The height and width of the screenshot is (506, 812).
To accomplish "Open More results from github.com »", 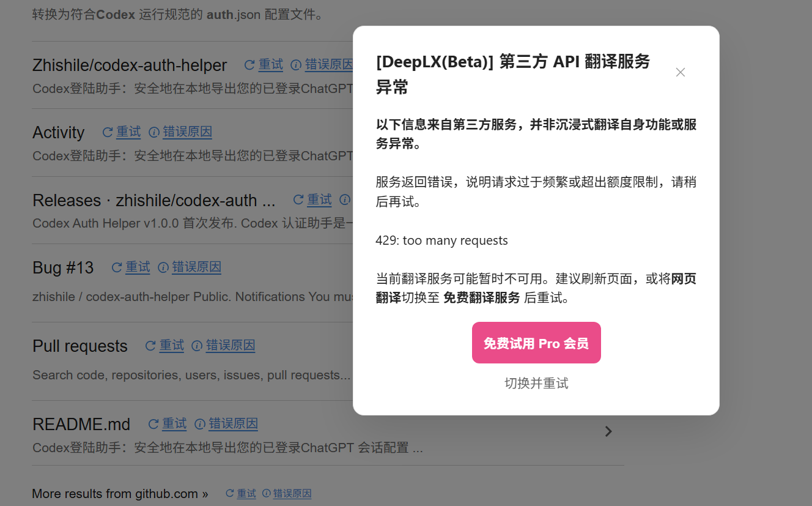I will pos(120,494).
